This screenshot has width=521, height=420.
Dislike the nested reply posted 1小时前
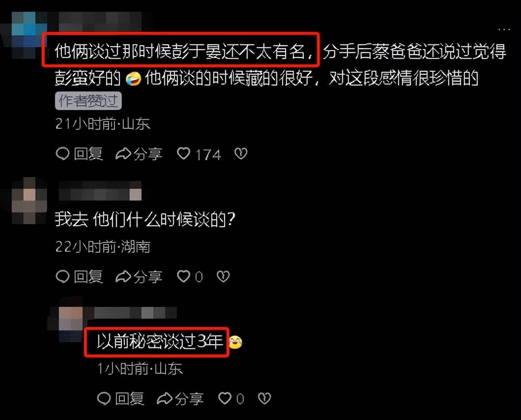coord(264,398)
